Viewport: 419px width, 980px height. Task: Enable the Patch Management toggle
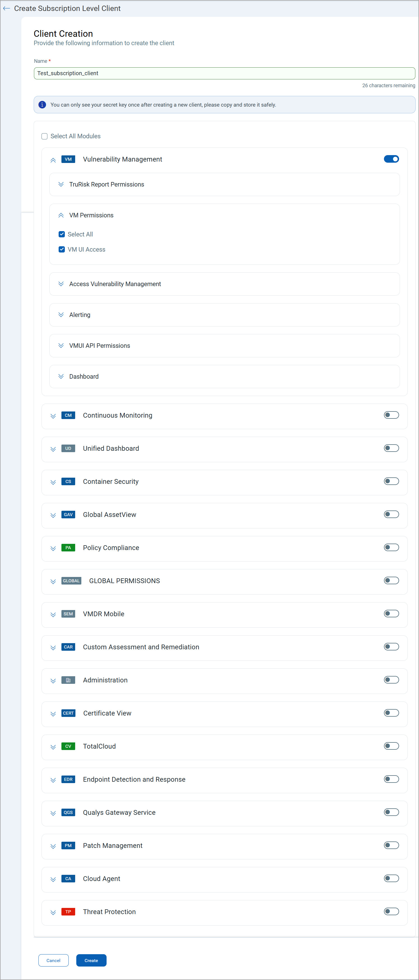(x=391, y=845)
